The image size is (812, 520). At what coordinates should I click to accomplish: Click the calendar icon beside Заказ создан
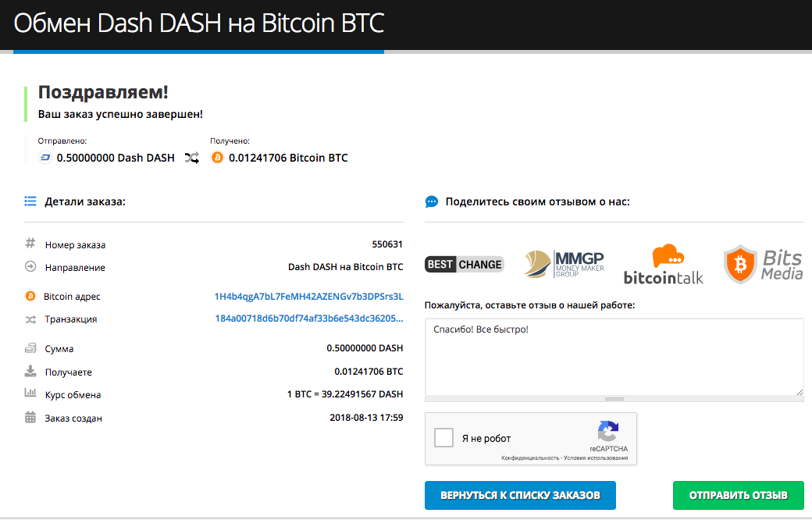click(x=30, y=418)
